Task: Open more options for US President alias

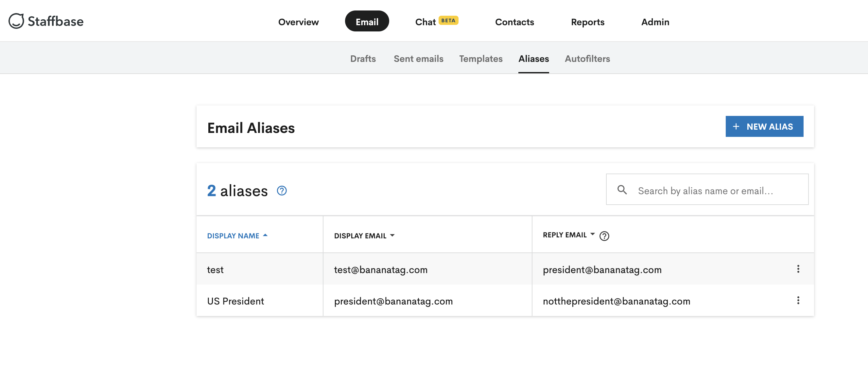Action: [x=798, y=300]
